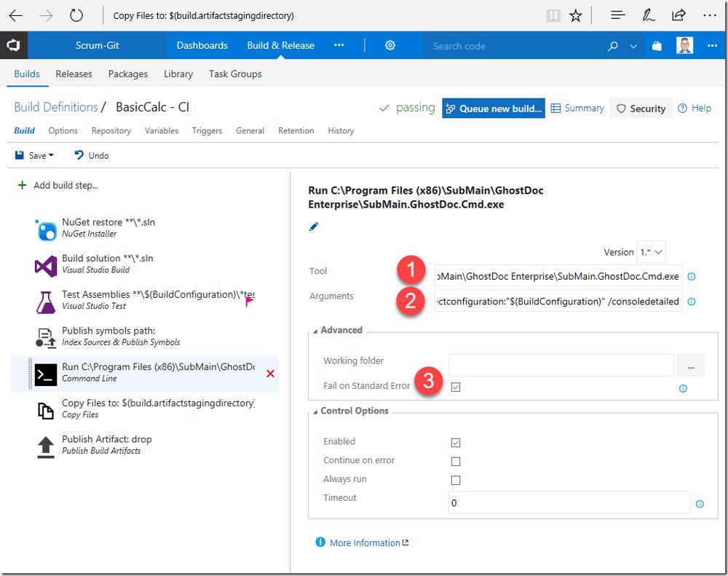Image resolution: width=728 pixels, height=576 pixels.
Task: Toggle Always run checkbox
Action: pos(456,480)
